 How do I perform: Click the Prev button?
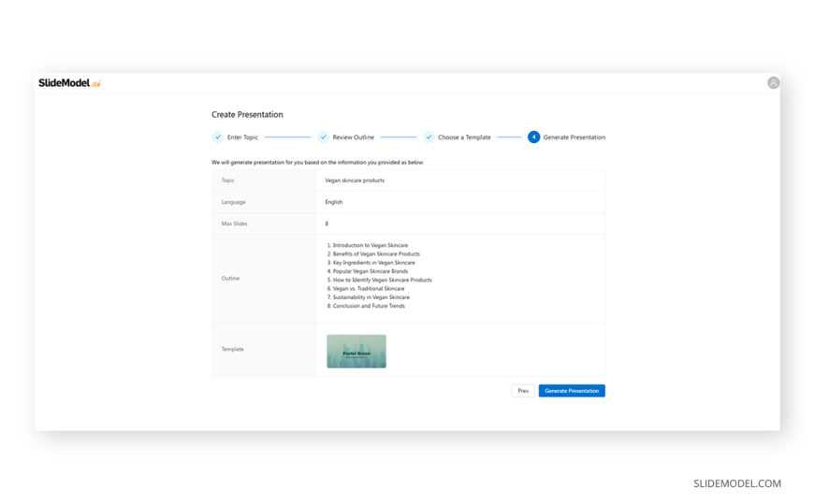pos(523,391)
